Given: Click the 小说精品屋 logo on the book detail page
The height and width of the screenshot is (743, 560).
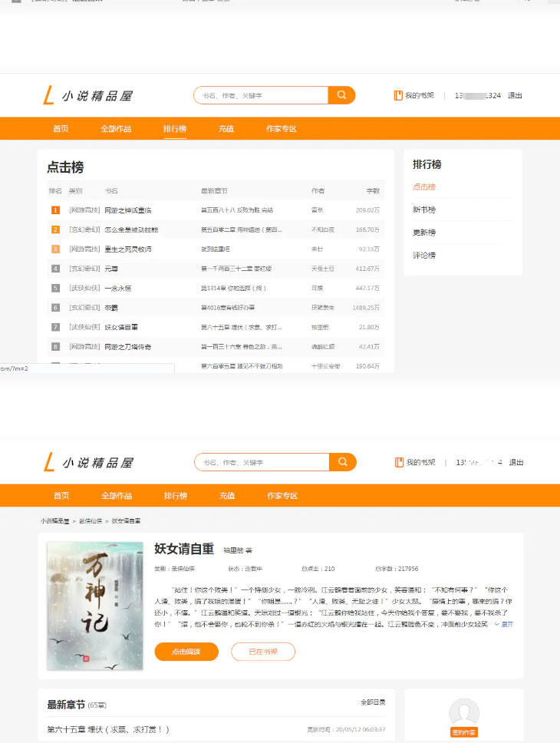Looking at the screenshot, I should coord(87,463).
